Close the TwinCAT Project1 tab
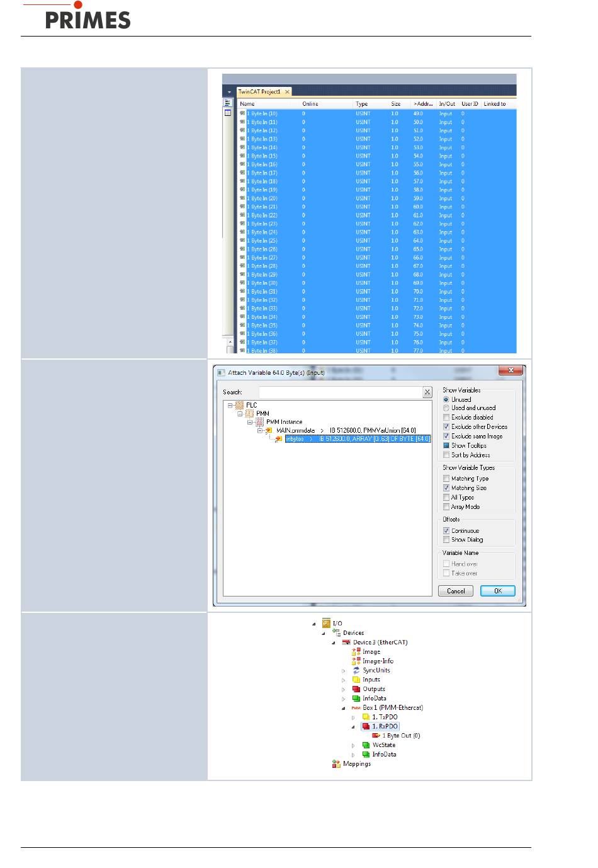598x868 pixels. [x=288, y=92]
